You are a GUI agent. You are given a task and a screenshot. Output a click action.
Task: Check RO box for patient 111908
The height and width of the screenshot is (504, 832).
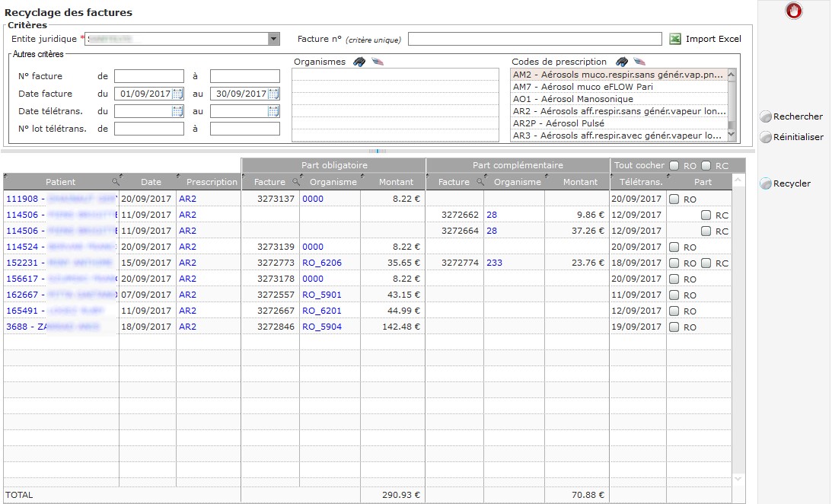coord(674,199)
